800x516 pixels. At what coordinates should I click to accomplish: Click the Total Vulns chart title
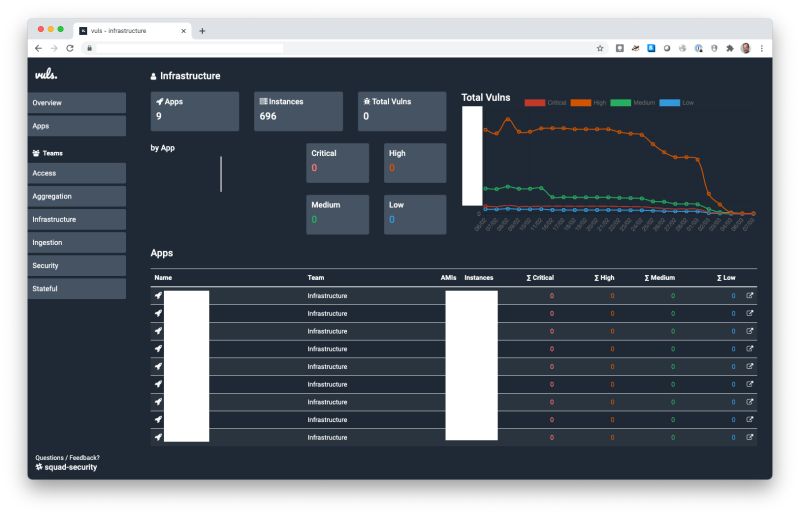[486, 97]
